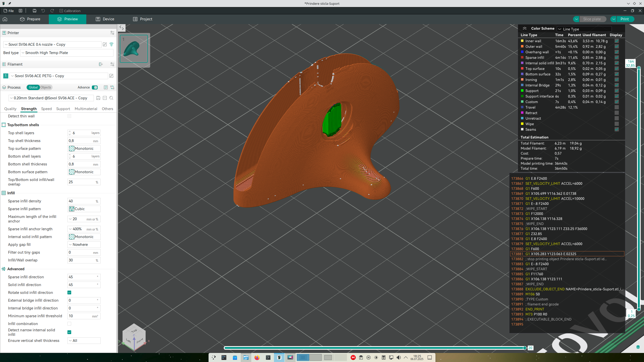Enable the Detect thin wall checkbox
This screenshot has width=644, height=362.
tap(69, 116)
